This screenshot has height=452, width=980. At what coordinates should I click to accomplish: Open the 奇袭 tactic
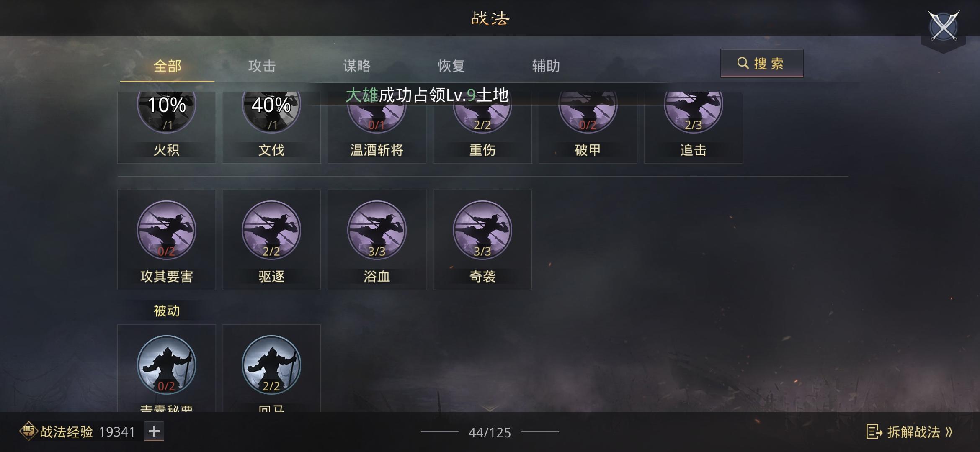(482, 239)
